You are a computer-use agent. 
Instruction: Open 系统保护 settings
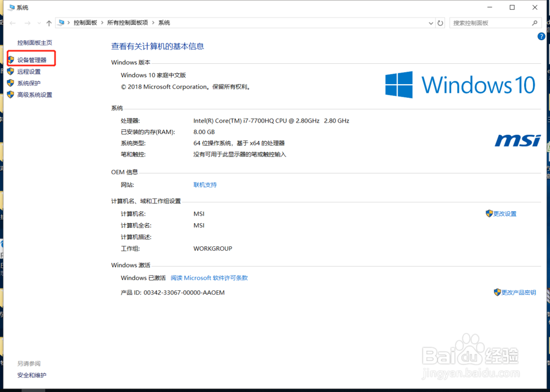coord(29,82)
